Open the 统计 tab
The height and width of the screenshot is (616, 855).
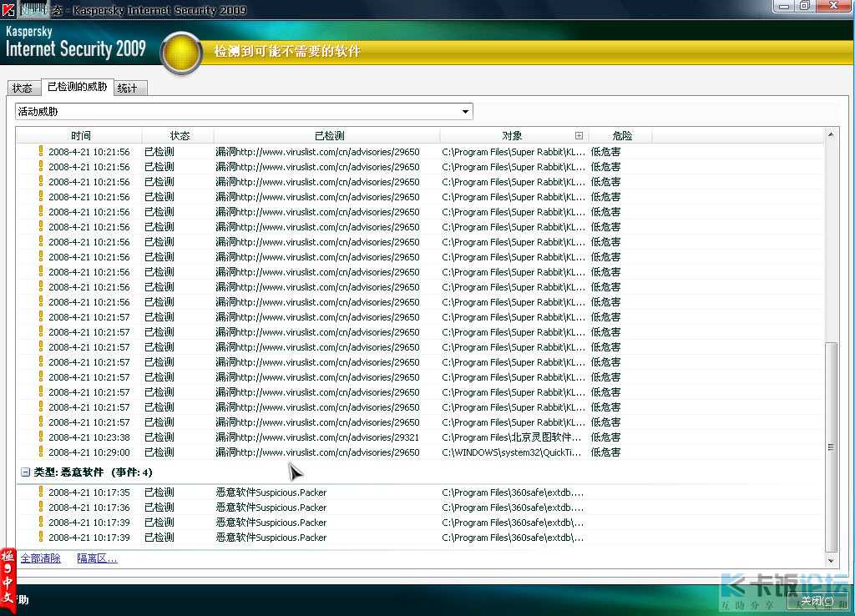[129, 88]
